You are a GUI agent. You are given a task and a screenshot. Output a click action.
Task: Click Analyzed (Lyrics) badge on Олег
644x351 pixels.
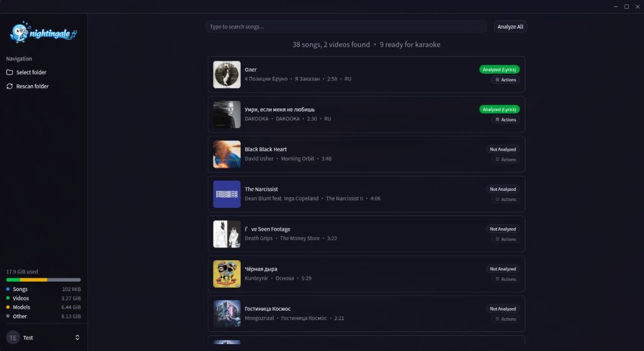[x=499, y=69]
